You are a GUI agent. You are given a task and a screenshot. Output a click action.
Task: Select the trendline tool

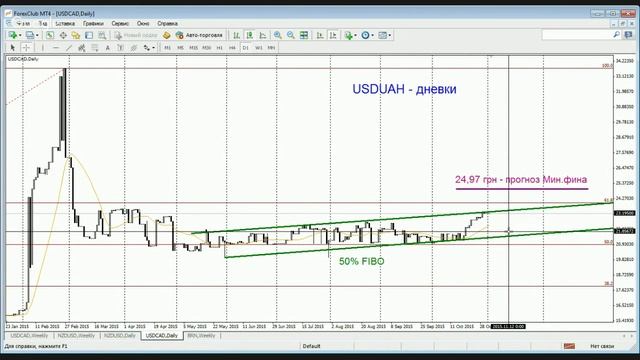(x=69, y=48)
